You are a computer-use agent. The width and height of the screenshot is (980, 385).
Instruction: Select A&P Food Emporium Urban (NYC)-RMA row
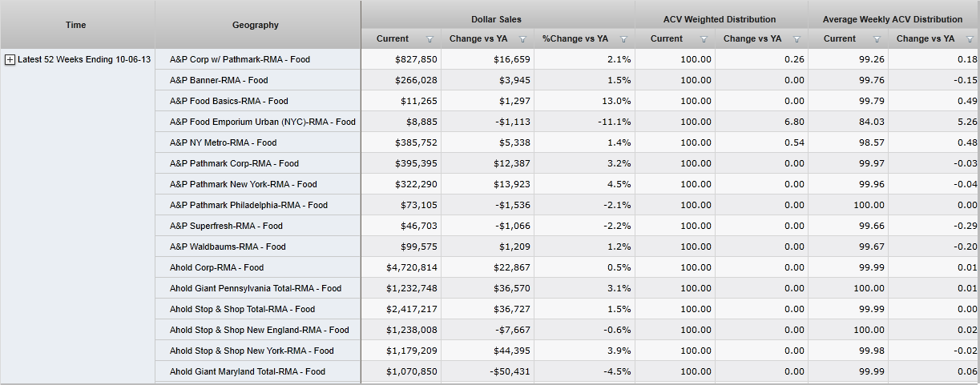click(x=262, y=122)
